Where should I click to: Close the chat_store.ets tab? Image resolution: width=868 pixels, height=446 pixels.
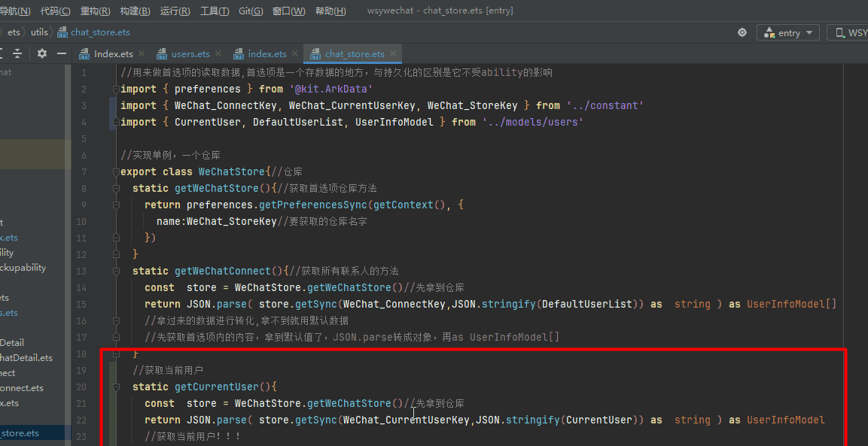pos(393,54)
